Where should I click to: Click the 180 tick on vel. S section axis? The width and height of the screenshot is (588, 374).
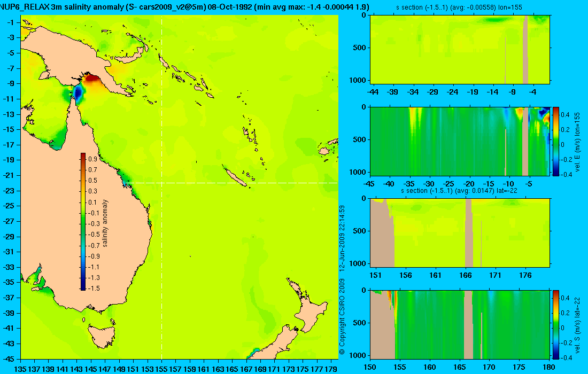pyautogui.click(x=549, y=367)
